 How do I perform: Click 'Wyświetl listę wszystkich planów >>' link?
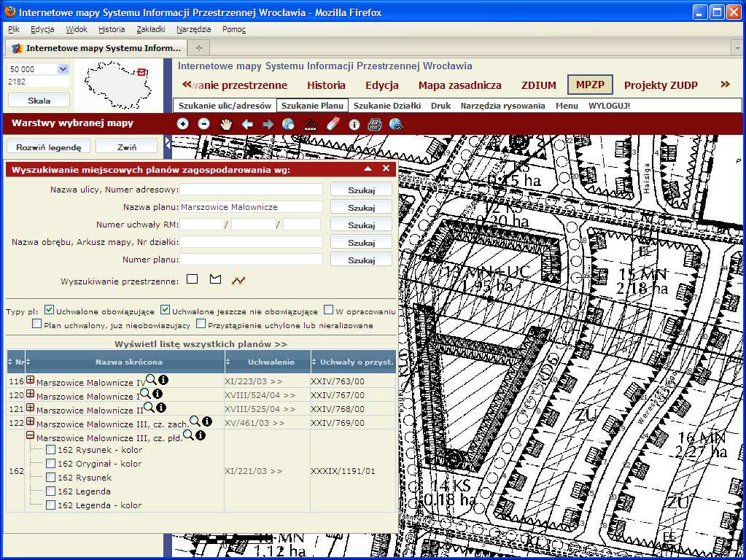[201, 344]
